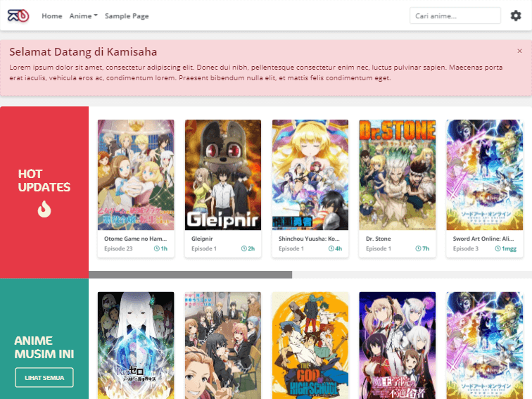Image resolution: width=532 pixels, height=399 pixels.
Task: Select the Dr. Stone poster thumbnail
Action: [398, 175]
